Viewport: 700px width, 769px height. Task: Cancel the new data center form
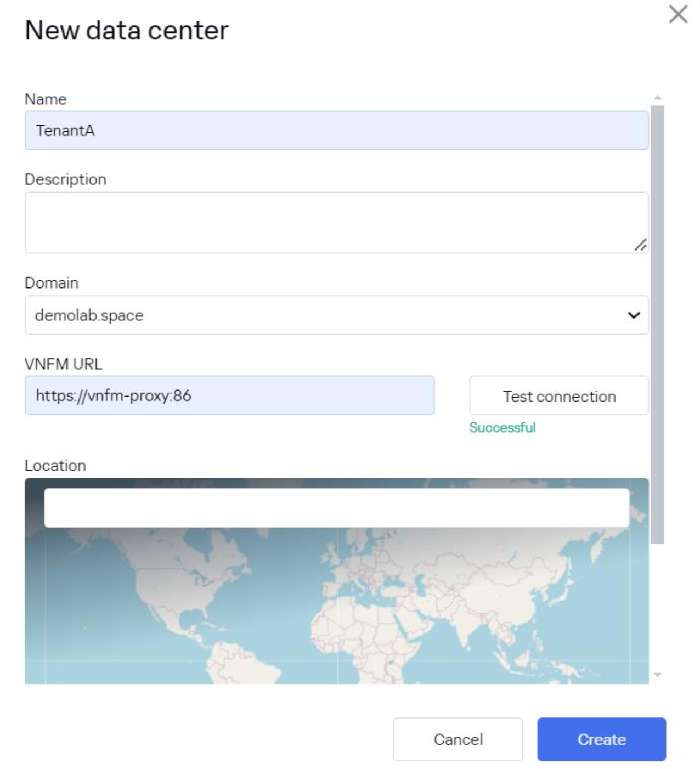point(458,739)
